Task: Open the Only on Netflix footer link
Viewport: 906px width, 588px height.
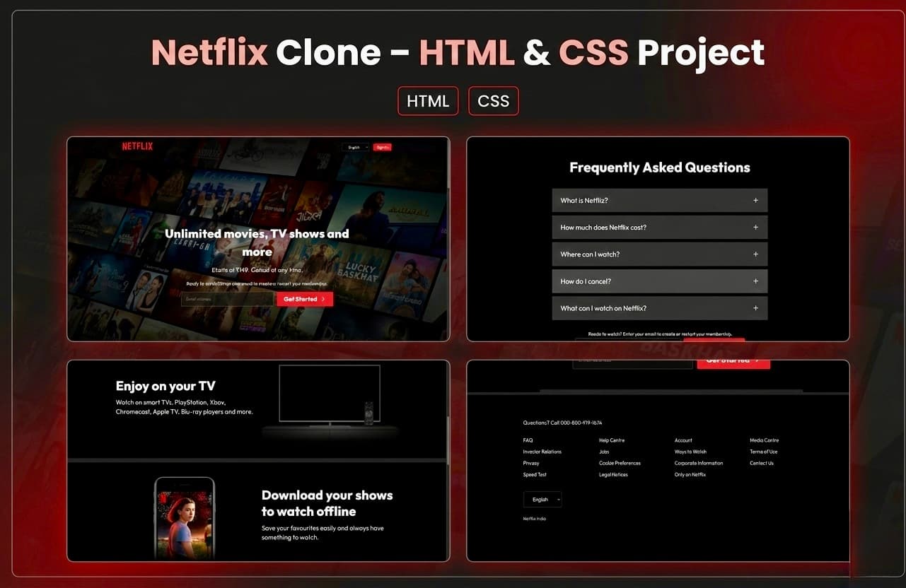Action: (690, 475)
